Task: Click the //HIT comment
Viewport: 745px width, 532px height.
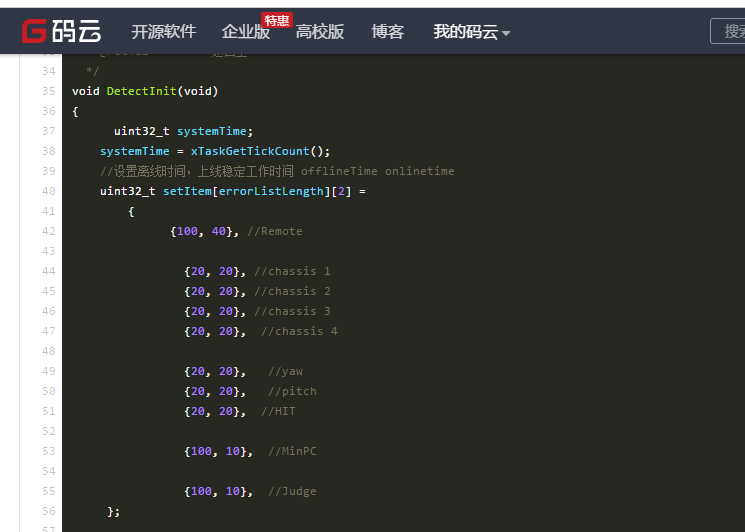Action: [x=278, y=411]
